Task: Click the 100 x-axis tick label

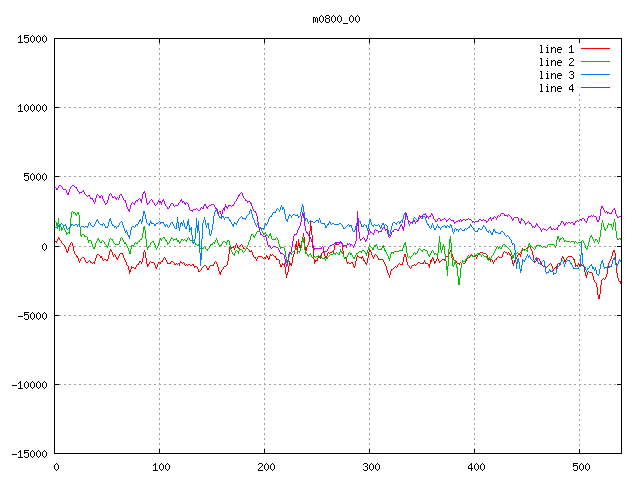Action: point(160,467)
